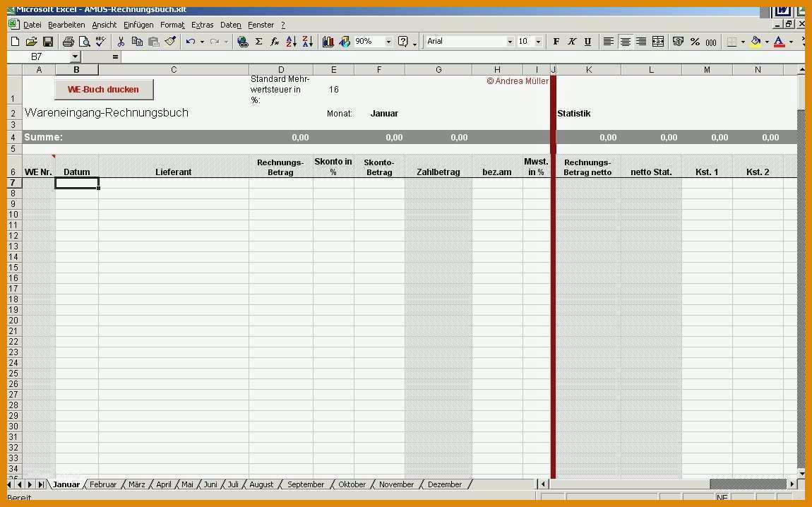Select row 7 header
The width and height of the screenshot is (812, 507).
point(13,183)
